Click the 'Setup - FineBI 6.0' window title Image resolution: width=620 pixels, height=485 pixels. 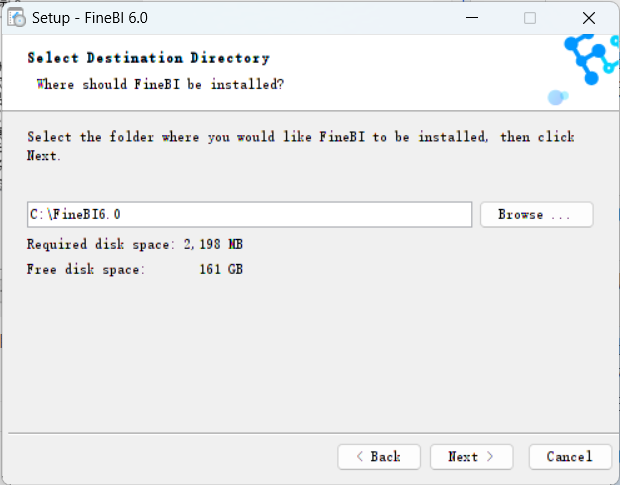(x=90, y=18)
